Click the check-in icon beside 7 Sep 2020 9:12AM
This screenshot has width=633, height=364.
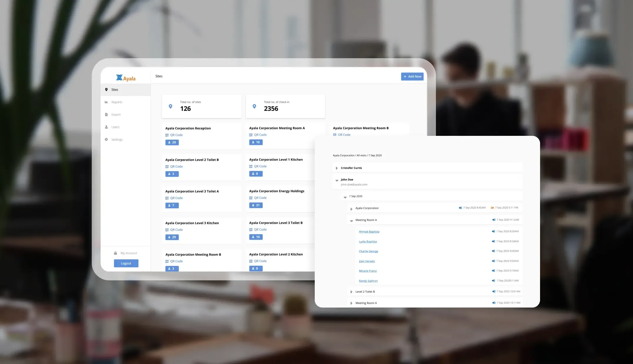click(494, 220)
